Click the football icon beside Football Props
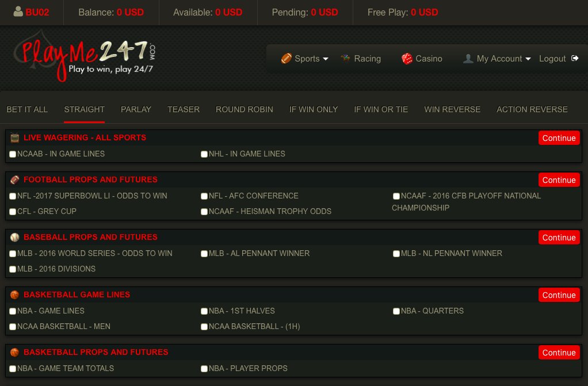The height and width of the screenshot is (386, 588). pos(14,179)
